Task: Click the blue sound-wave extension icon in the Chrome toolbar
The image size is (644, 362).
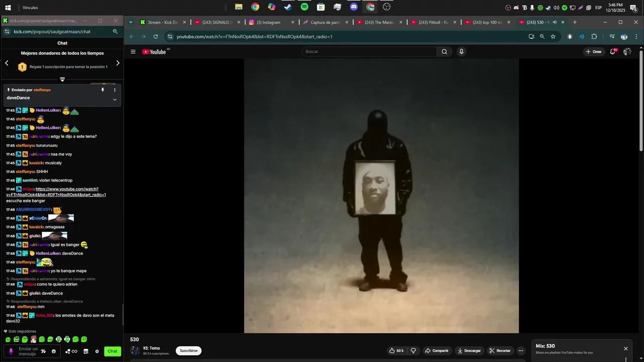Action: [x=582, y=37]
